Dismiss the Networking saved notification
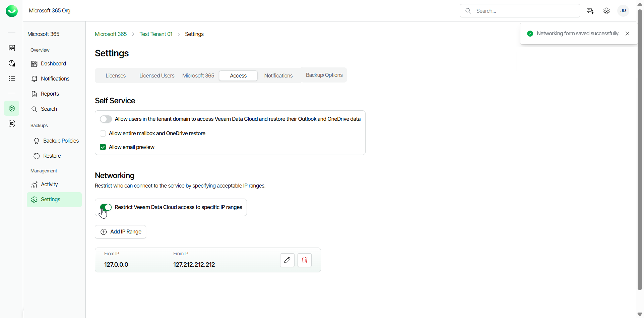This screenshot has width=644, height=318. [627, 34]
